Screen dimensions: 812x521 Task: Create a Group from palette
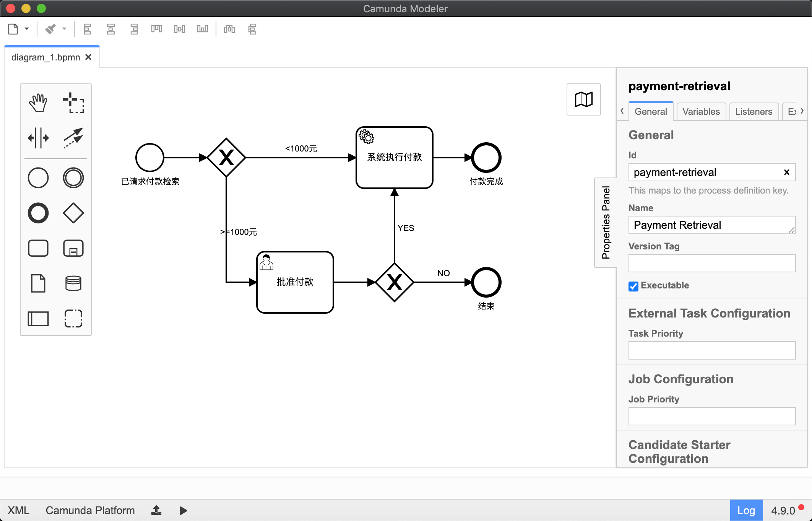(73, 318)
